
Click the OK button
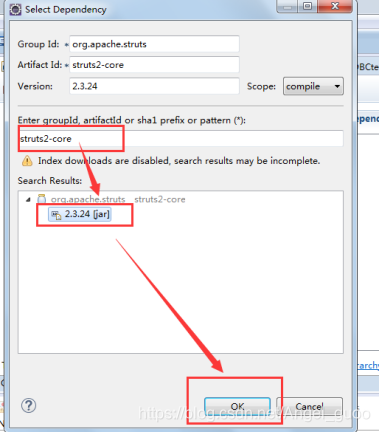click(237, 406)
